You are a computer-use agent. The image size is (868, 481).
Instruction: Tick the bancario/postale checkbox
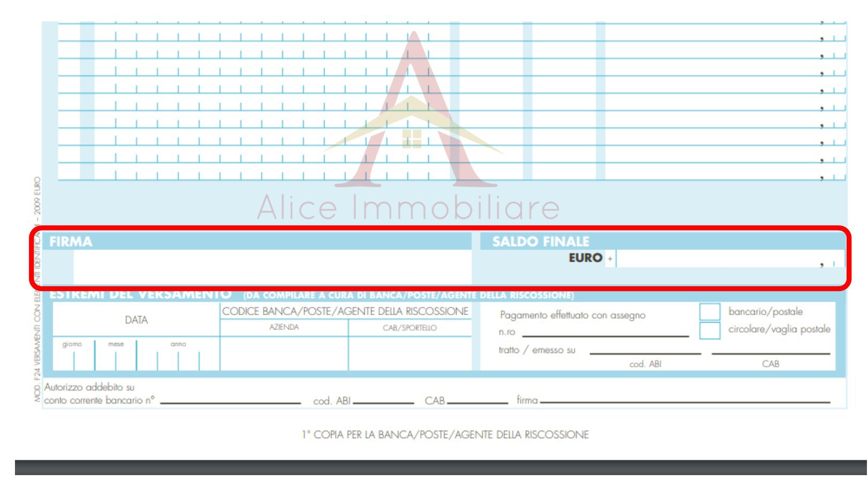709,311
